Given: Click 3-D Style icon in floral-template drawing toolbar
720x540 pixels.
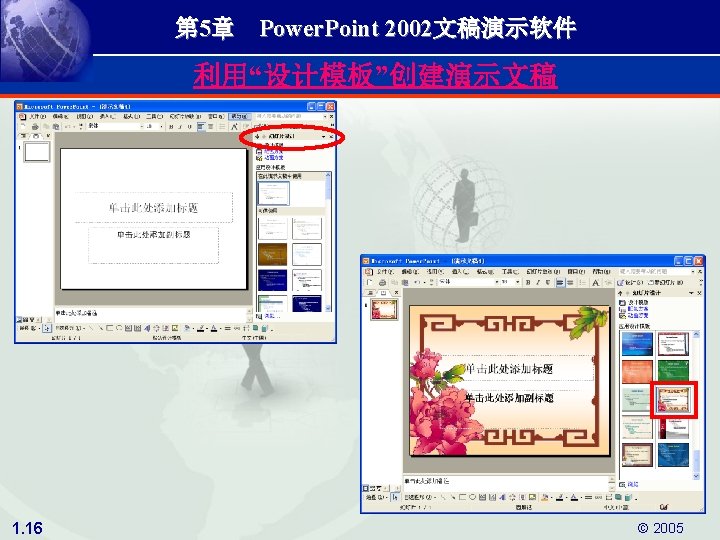Looking at the screenshot, I should [x=628, y=497].
